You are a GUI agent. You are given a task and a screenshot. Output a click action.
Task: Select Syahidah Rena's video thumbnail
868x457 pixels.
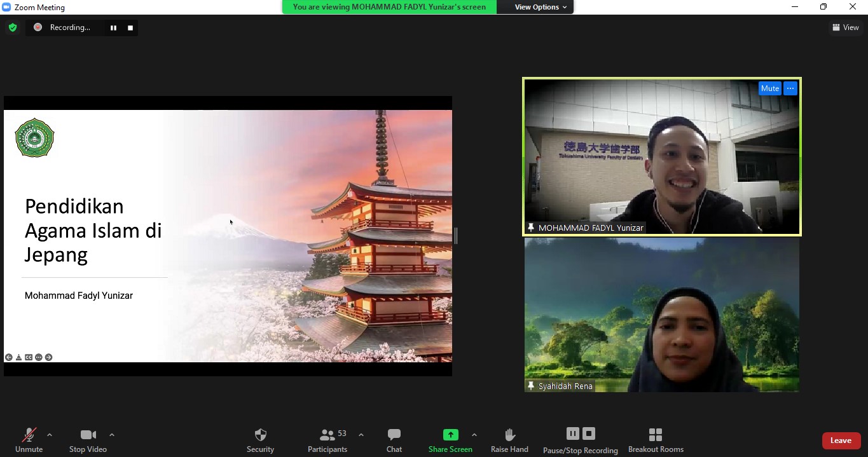(x=661, y=315)
